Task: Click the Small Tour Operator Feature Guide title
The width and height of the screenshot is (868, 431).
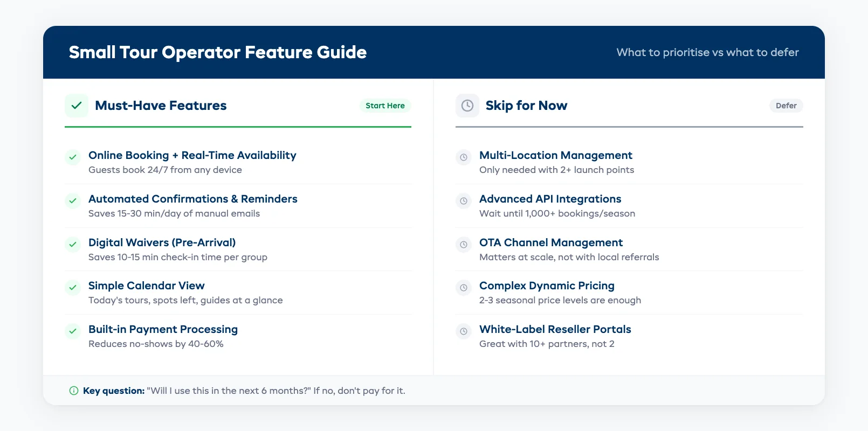Action: pyautogui.click(x=218, y=52)
